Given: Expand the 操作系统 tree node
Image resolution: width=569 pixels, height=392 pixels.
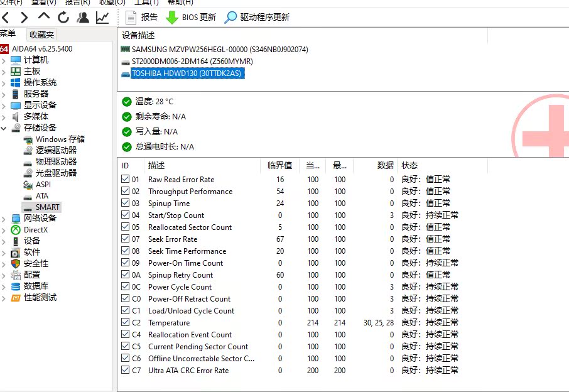Looking at the screenshot, I should click(4, 83).
